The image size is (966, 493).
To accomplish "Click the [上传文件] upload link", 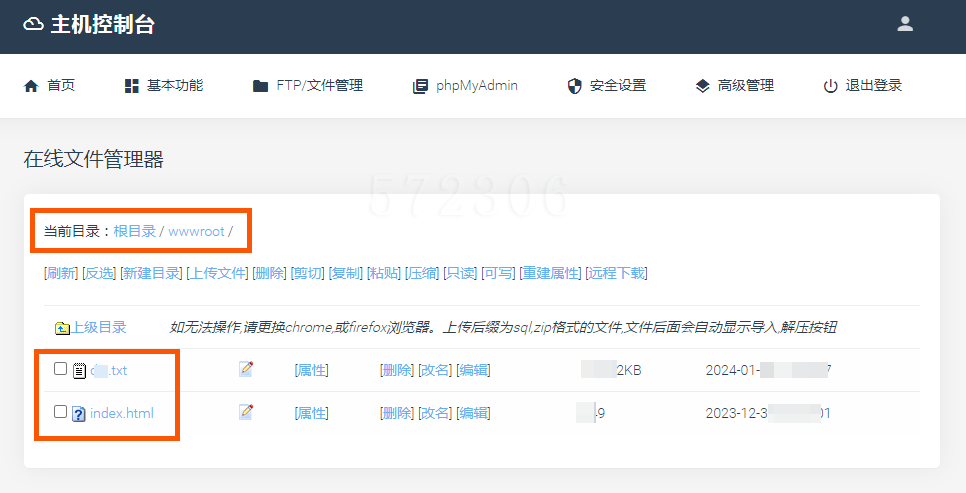I will coord(217,273).
